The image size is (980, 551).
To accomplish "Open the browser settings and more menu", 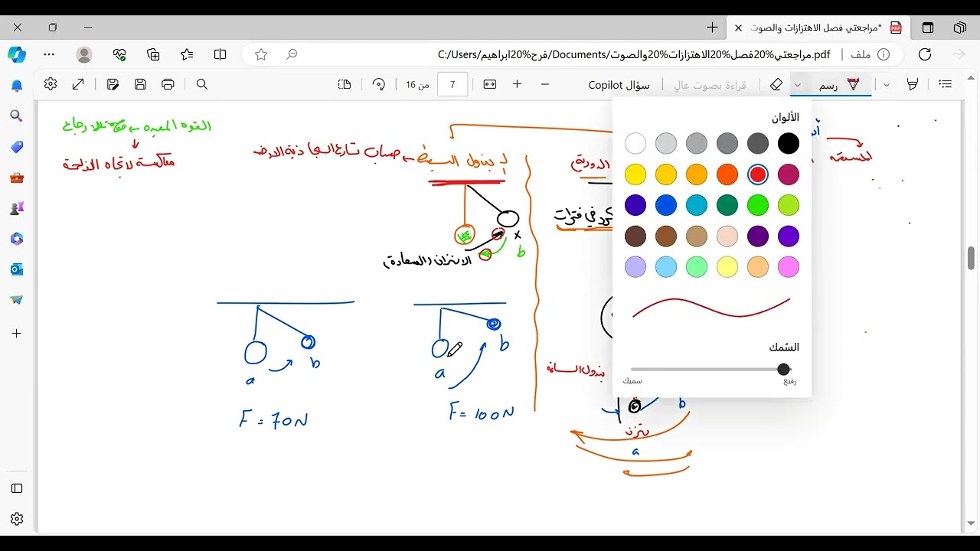I will click(x=49, y=54).
